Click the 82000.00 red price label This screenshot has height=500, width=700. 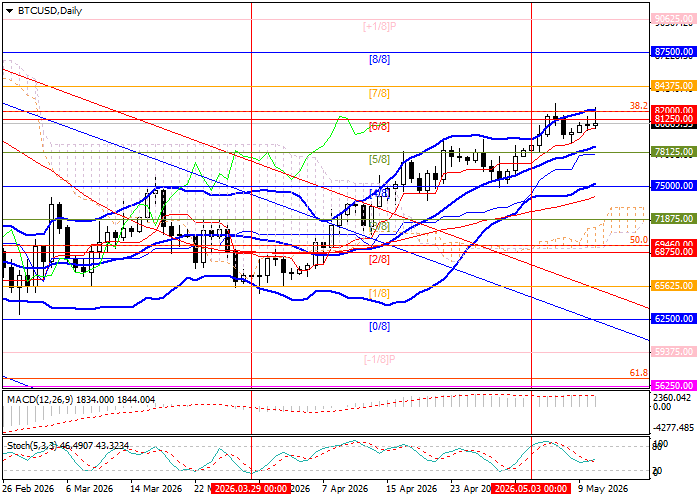click(674, 110)
